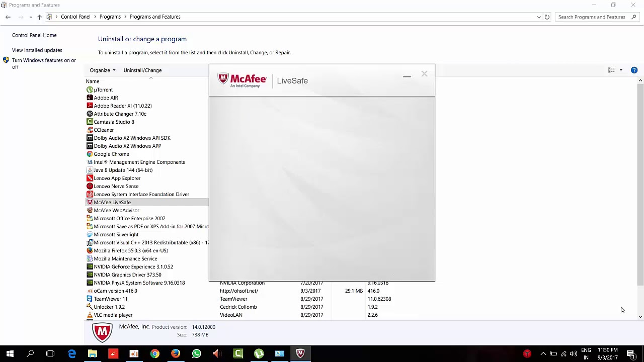Image resolution: width=644 pixels, height=362 pixels.
Task: Minimize the McAfee LiveSafe dialog
Action: click(407, 76)
